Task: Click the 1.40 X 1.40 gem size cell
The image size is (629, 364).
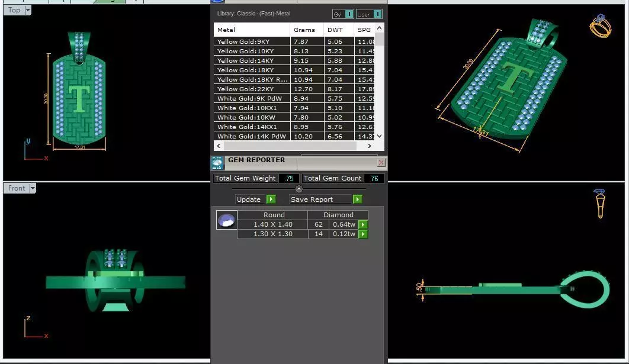Action: [x=273, y=224]
